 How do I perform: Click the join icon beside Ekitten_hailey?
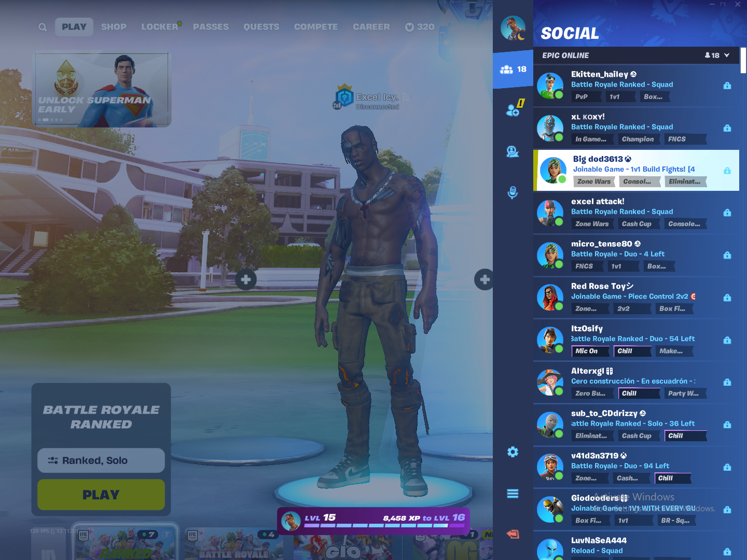point(727,86)
